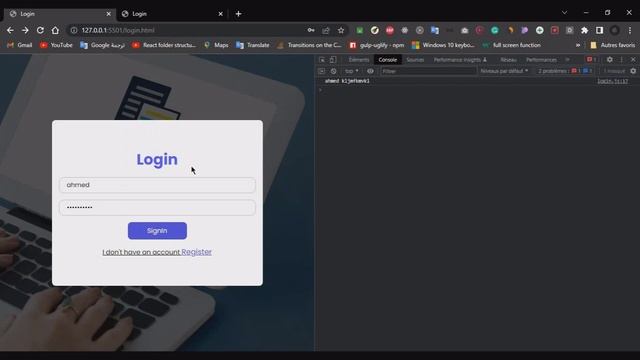640x360 pixels.
Task: Show more DevTools tabs
Action: pyautogui.click(x=567, y=60)
